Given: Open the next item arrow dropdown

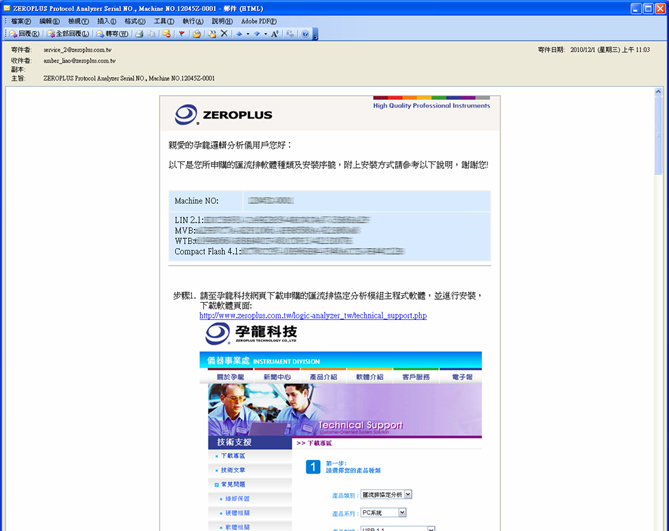Looking at the screenshot, I should (265, 34).
